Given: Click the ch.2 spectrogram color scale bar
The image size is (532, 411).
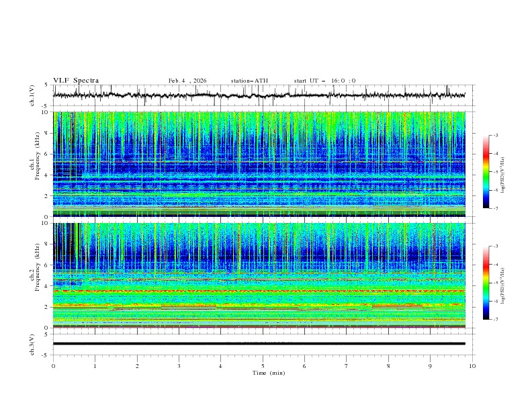Looking at the screenshot, I should coord(486,283).
